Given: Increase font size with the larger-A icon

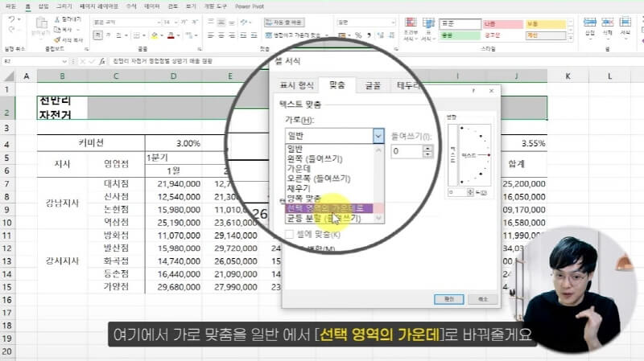Looking at the screenshot, I should coord(184,23).
